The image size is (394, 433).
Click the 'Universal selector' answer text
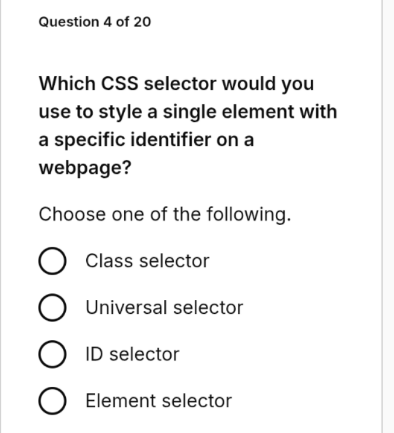[x=164, y=307]
